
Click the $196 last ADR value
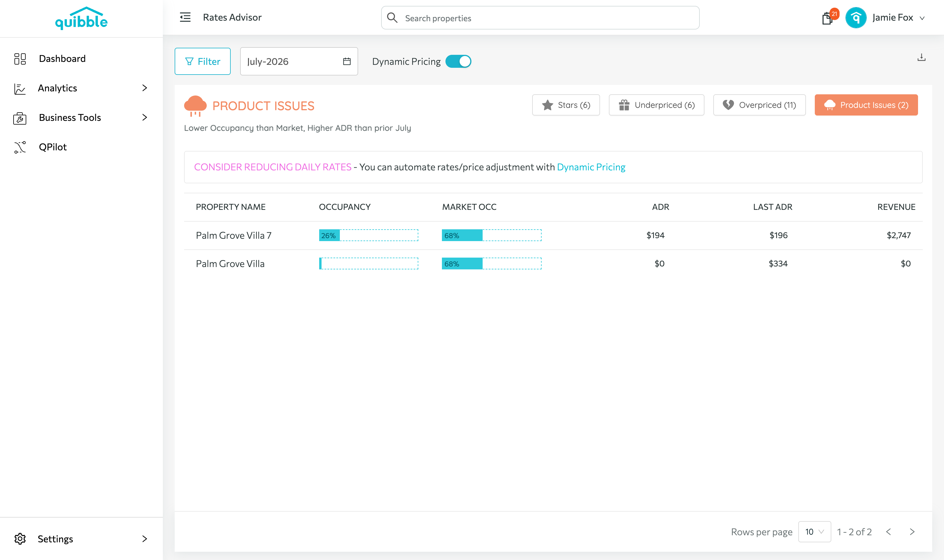tap(778, 235)
